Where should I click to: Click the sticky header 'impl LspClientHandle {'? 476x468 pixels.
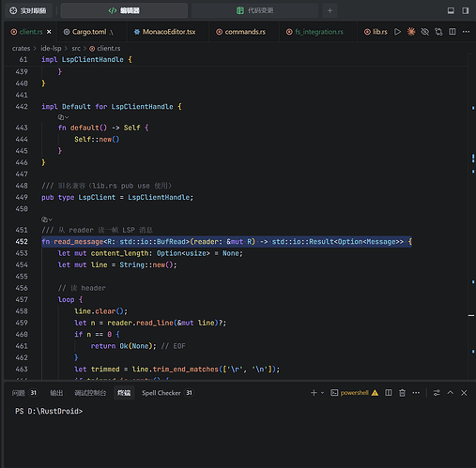pos(86,59)
